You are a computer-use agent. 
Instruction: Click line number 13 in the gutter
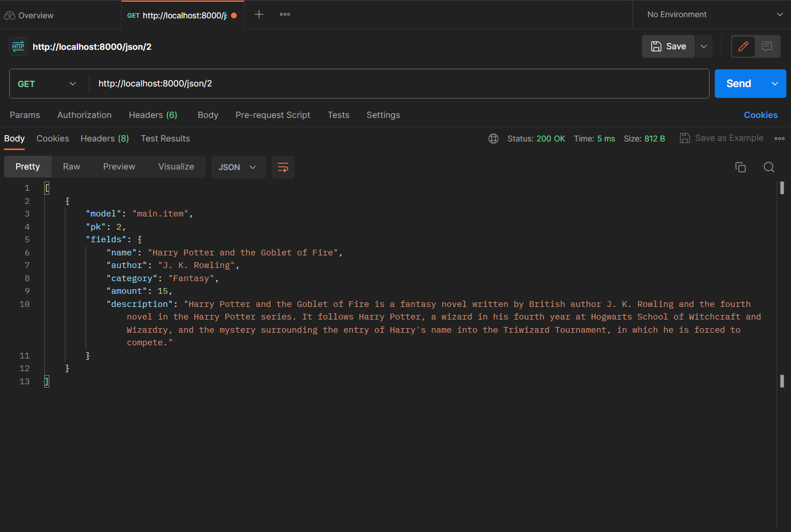point(24,381)
